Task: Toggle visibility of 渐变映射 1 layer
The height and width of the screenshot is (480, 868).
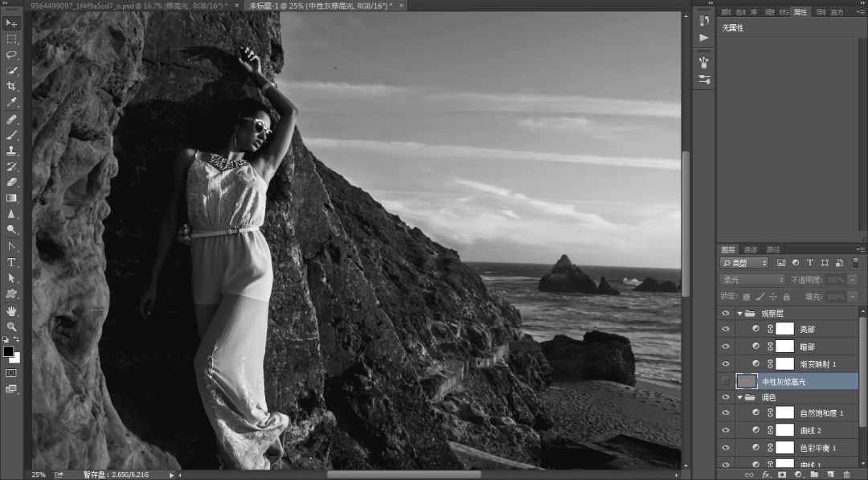Action: coord(726,363)
